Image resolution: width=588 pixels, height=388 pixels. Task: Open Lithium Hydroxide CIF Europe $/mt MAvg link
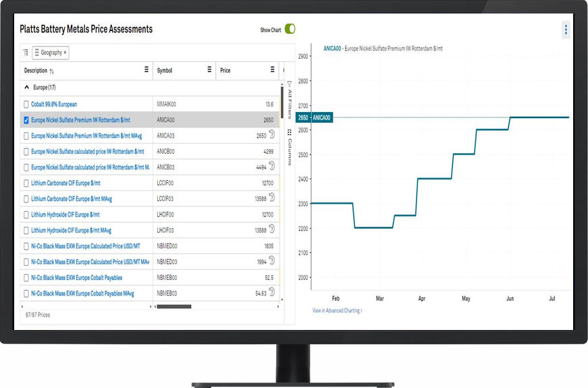pyautogui.click(x=72, y=230)
